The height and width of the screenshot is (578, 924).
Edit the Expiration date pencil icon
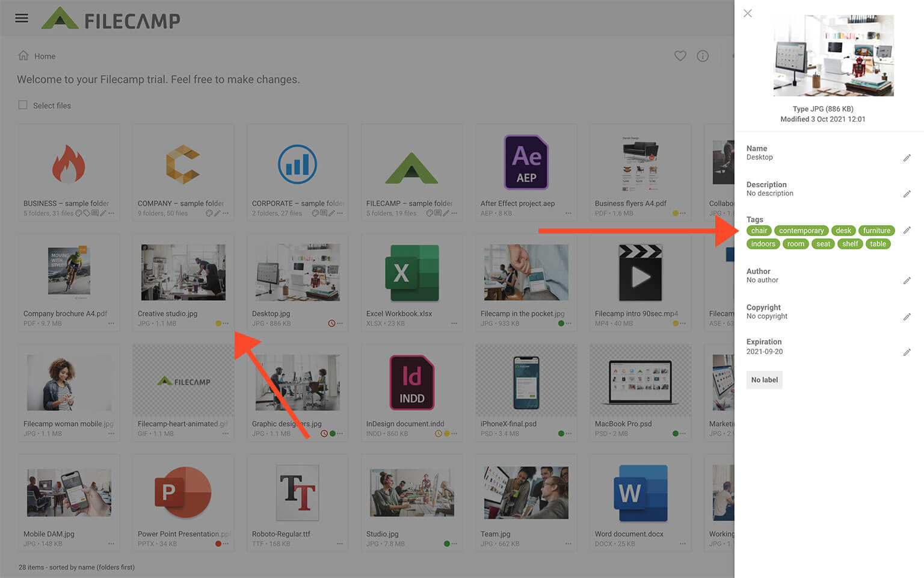pos(907,352)
